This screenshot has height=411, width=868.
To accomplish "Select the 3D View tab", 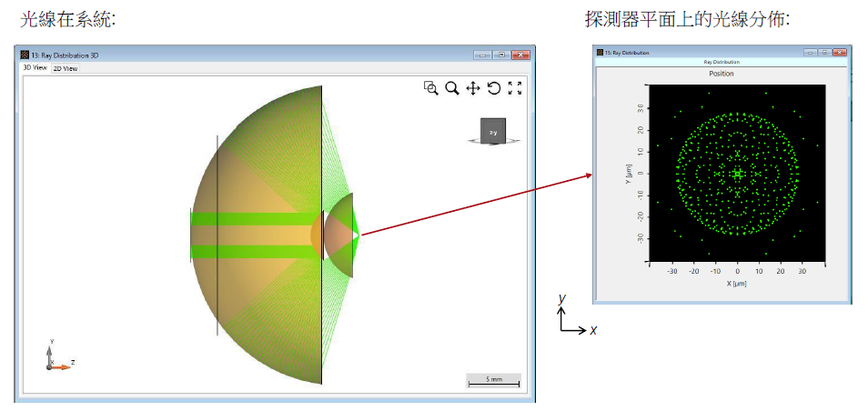I will click(x=35, y=68).
